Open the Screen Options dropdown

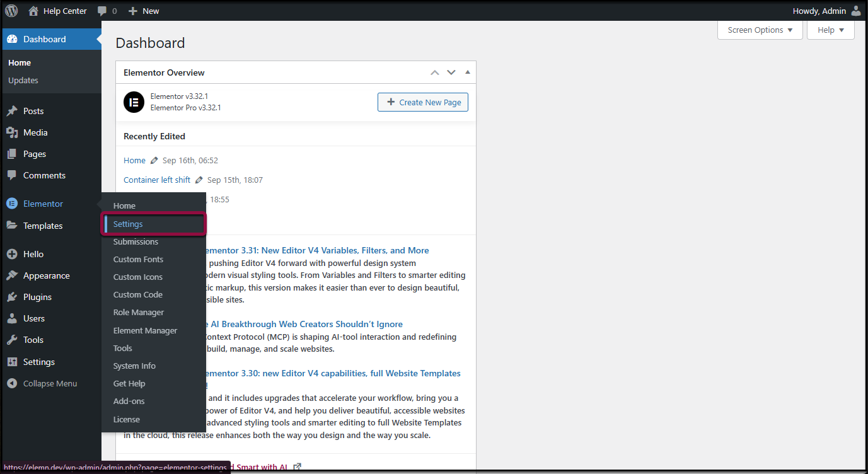point(760,30)
